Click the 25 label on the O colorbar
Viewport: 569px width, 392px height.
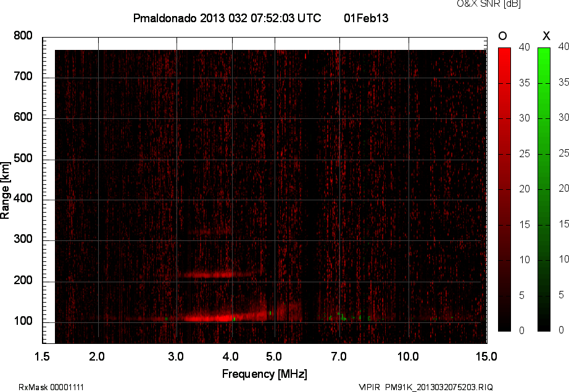[x=525, y=154]
